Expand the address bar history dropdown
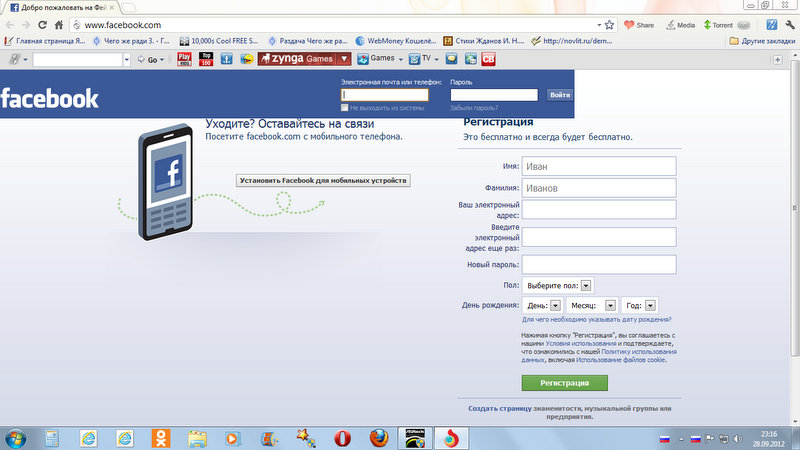Viewport: 800px width, 450px height. click(598, 24)
